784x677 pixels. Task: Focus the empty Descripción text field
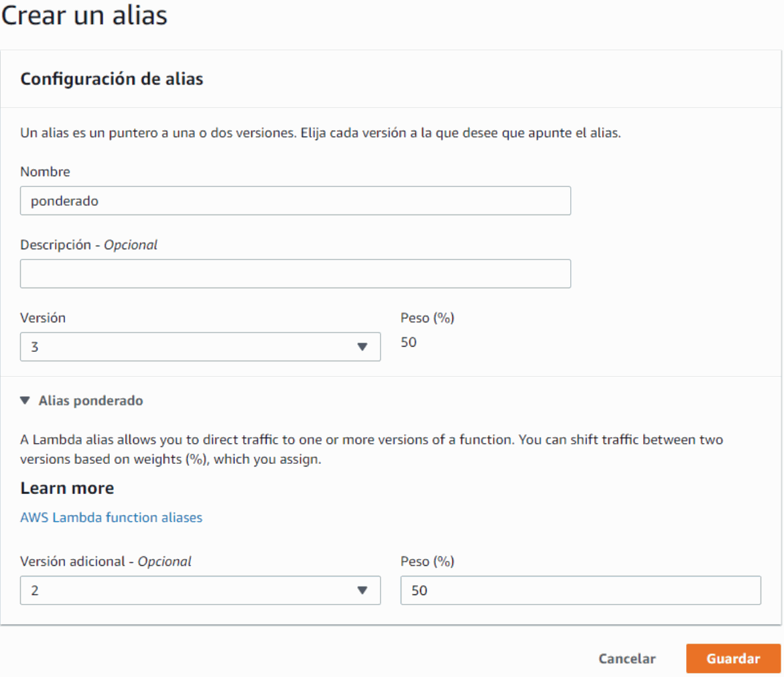point(295,273)
